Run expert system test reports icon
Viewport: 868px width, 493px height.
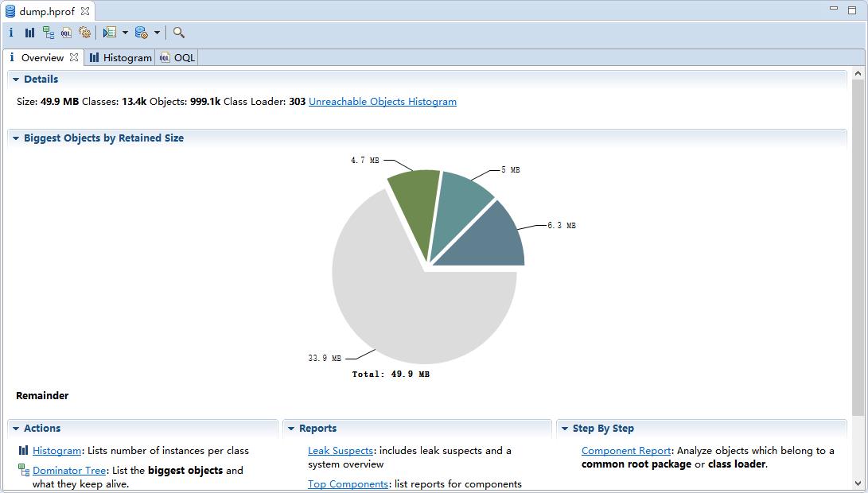coord(110,33)
